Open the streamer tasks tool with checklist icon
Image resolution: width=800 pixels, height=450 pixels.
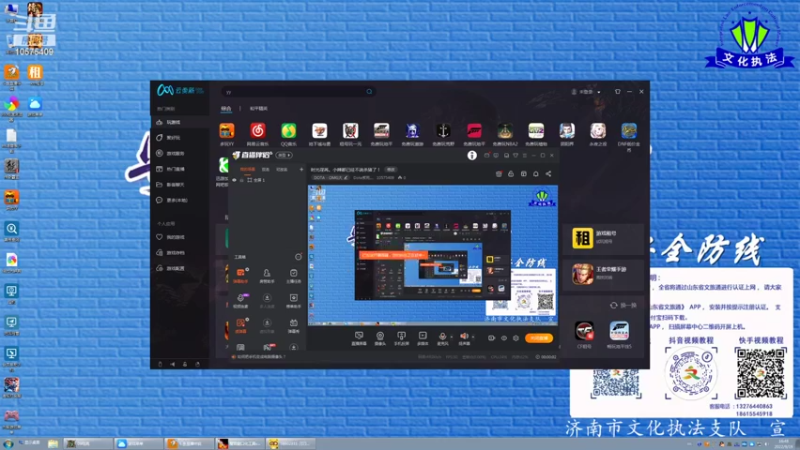(x=293, y=276)
